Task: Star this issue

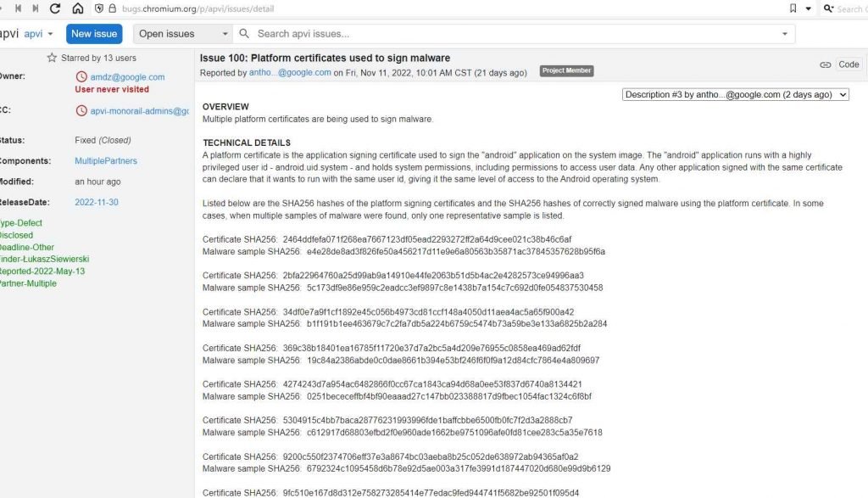Action: click(52, 58)
